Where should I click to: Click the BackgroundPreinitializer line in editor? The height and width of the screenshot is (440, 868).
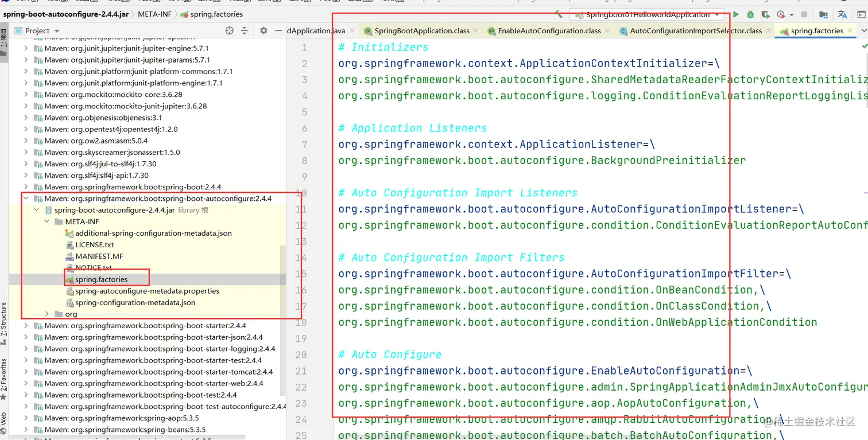coord(542,161)
